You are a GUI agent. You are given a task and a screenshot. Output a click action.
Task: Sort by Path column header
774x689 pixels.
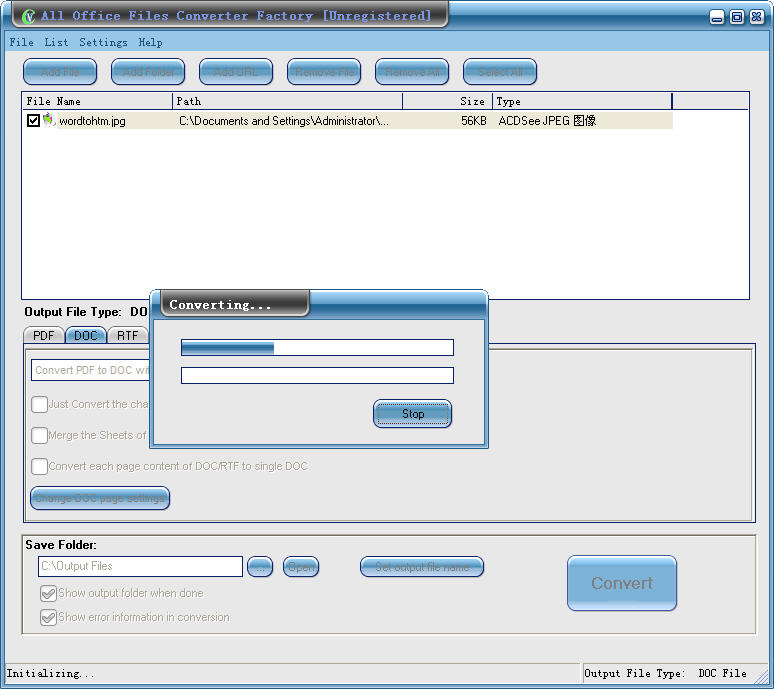(288, 101)
